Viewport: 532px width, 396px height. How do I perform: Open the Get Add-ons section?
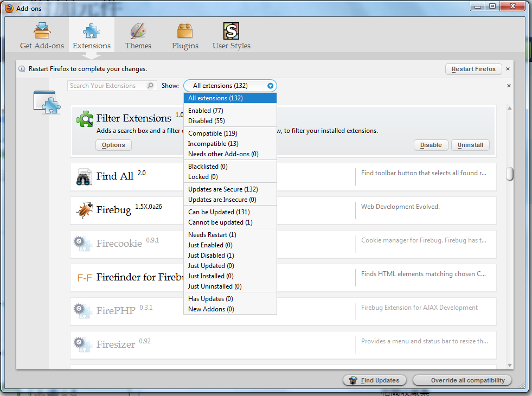click(x=42, y=36)
